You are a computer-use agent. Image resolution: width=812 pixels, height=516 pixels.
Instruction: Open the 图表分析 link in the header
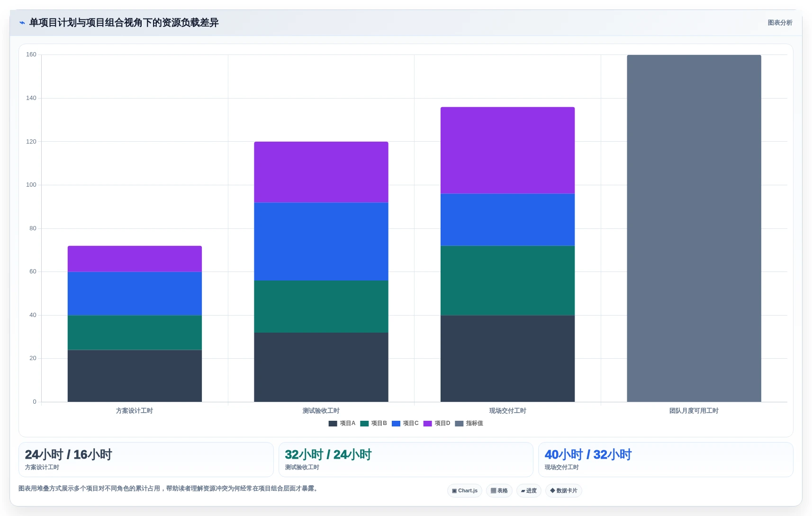(x=780, y=23)
